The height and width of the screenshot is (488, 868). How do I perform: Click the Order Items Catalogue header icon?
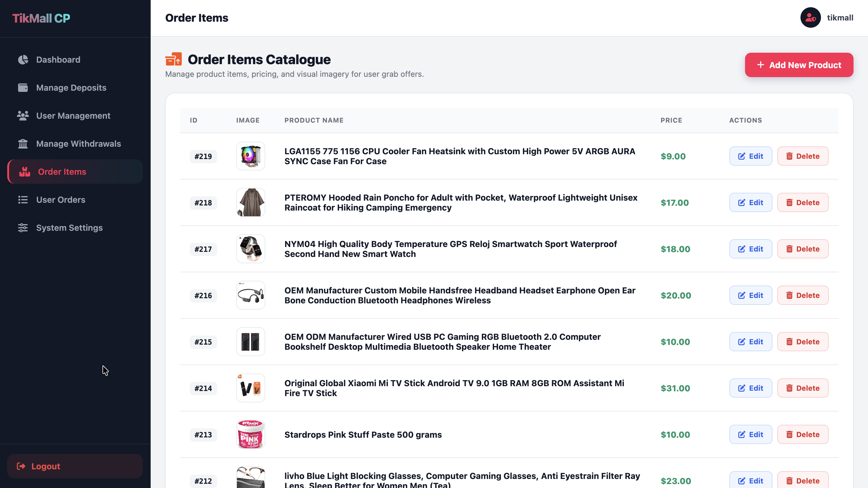[174, 59]
